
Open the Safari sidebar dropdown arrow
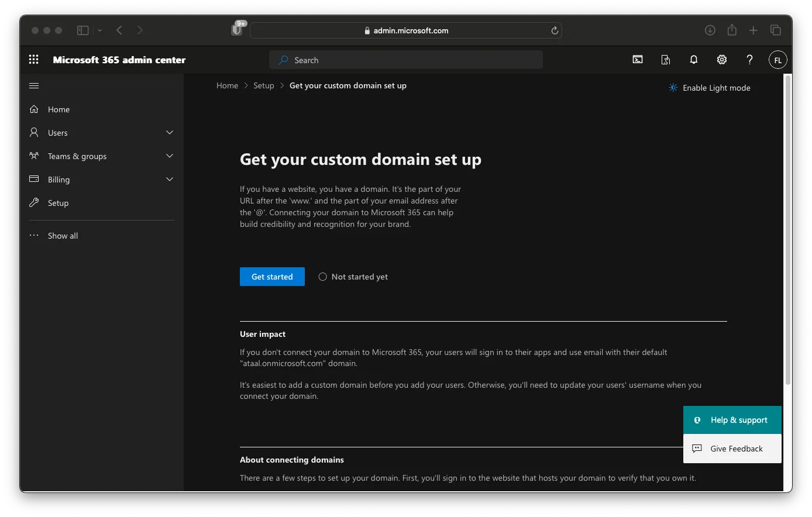(x=100, y=30)
